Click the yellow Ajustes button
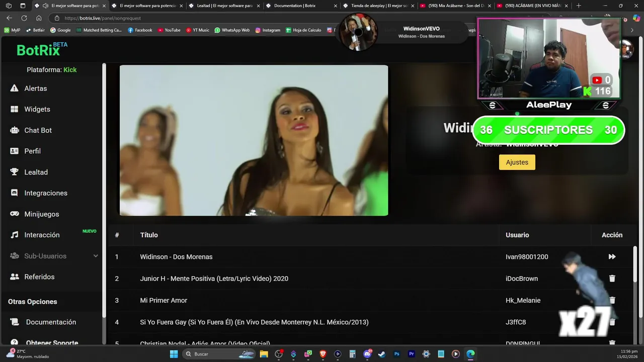The width and height of the screenshot is (644, 362). (517, 162)
